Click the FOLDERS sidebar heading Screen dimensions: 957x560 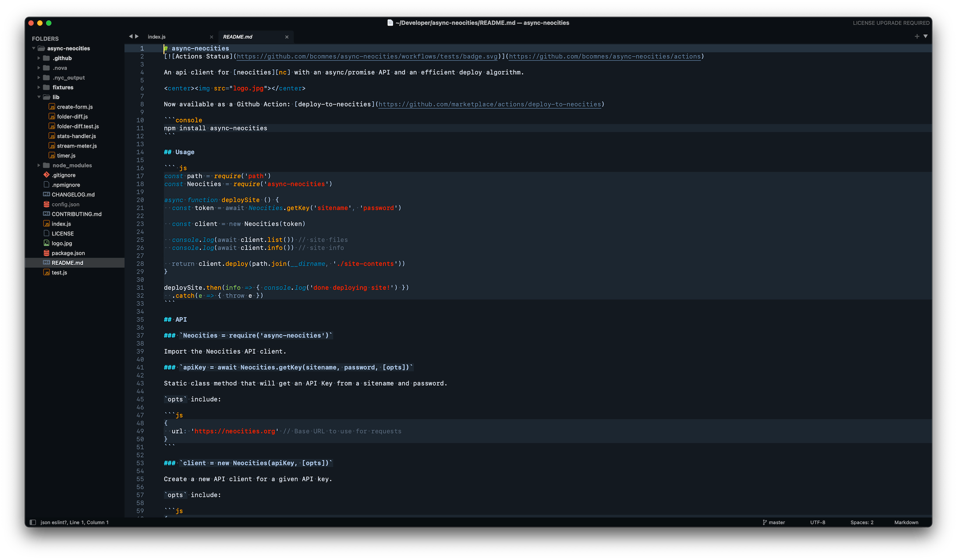tap(45, 39)
